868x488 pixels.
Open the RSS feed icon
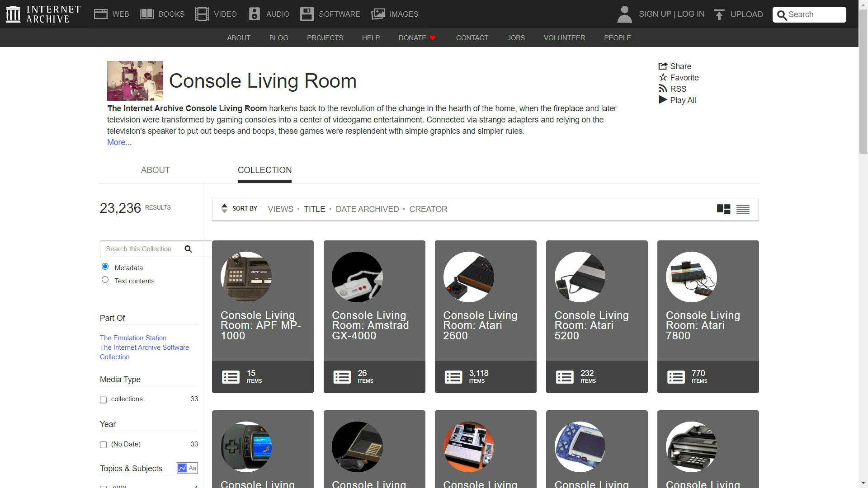pos(663,89)
